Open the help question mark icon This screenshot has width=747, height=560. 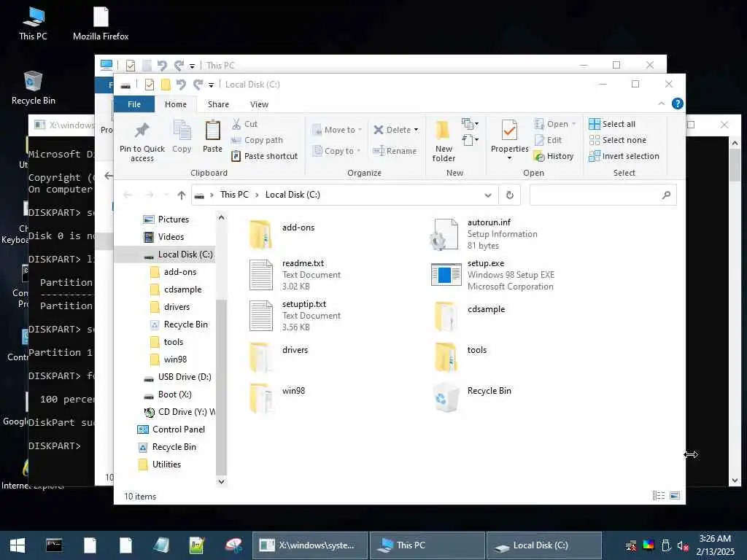tap(677, 104)
